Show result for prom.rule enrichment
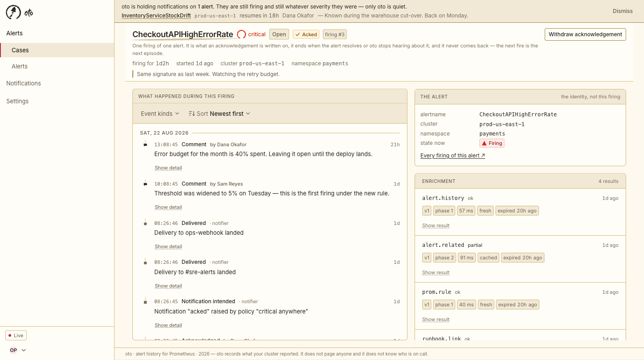This screenshot has height=360, width=644. click(436, 319)
